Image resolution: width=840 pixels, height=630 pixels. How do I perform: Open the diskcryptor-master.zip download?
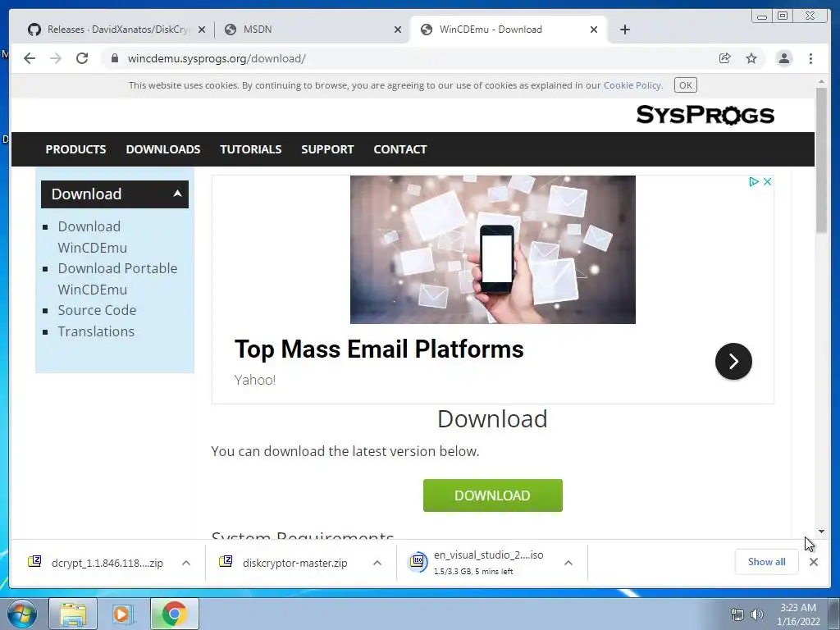click(284, 563)
